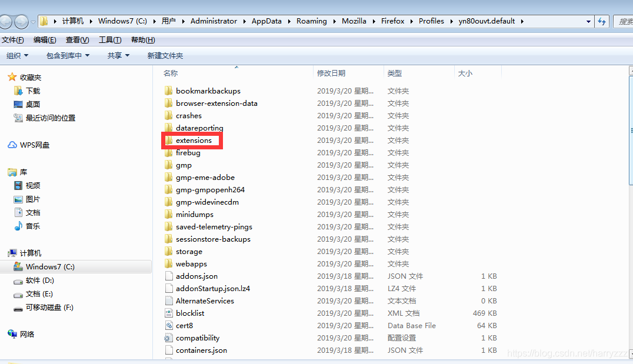Open Favorites star in navigation pane
The image size is (633, 364).
pos(12,77)
